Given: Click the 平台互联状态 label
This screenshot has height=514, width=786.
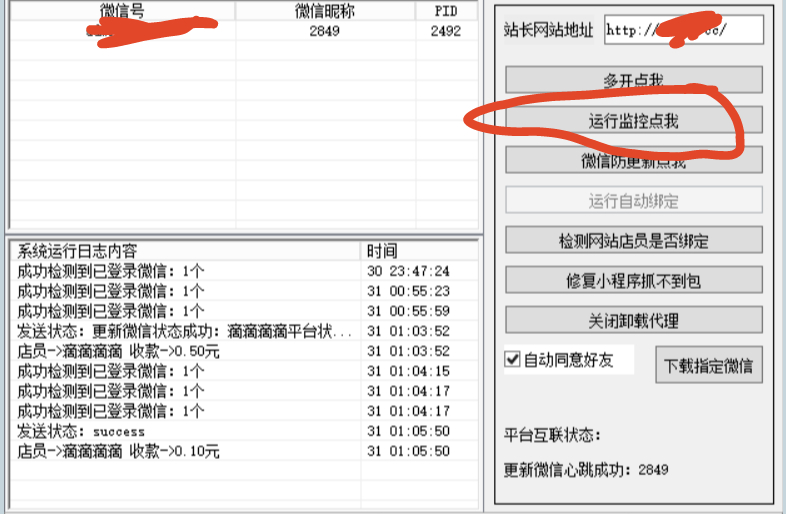Looking at the screenshot, I should (552, 435).
